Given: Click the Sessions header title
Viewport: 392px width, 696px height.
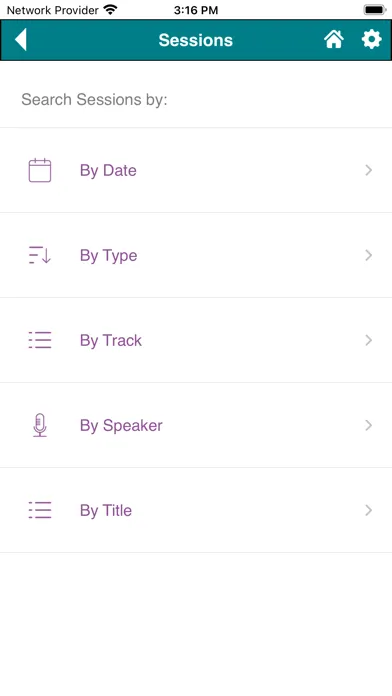Looking at the screenshot, I should [x=196, y=40].
